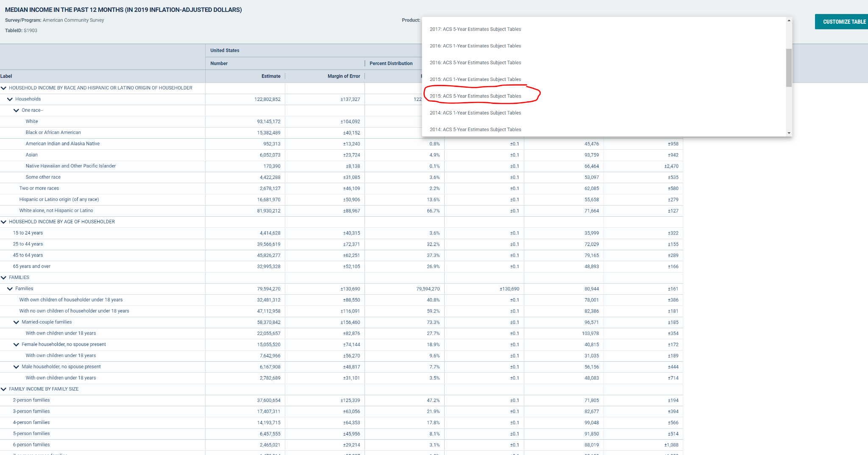Click the dropdown list scroll up arrow
868x455 pixels.
[789, 20]
